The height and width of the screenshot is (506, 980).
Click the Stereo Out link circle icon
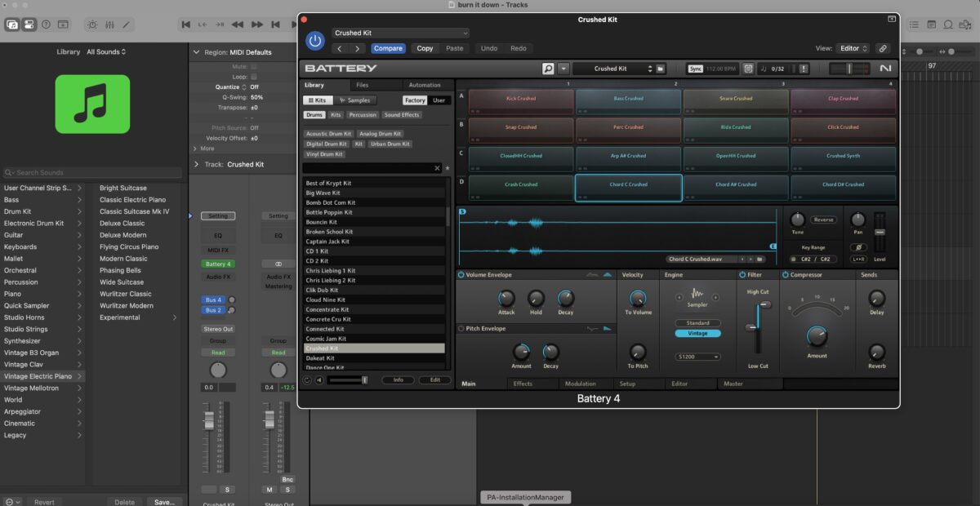278,264
